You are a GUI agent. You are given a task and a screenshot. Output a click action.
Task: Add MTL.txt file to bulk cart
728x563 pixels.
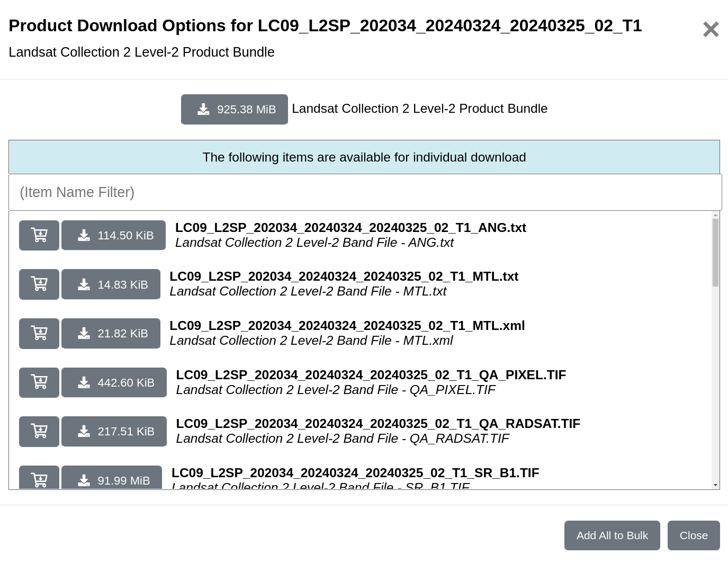click(x=39, y=284)
